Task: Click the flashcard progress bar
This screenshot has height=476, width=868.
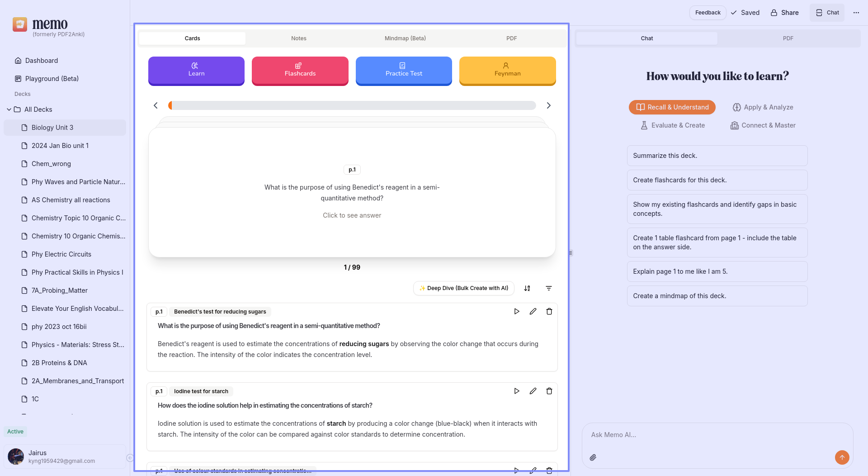Action: [352, 105]
